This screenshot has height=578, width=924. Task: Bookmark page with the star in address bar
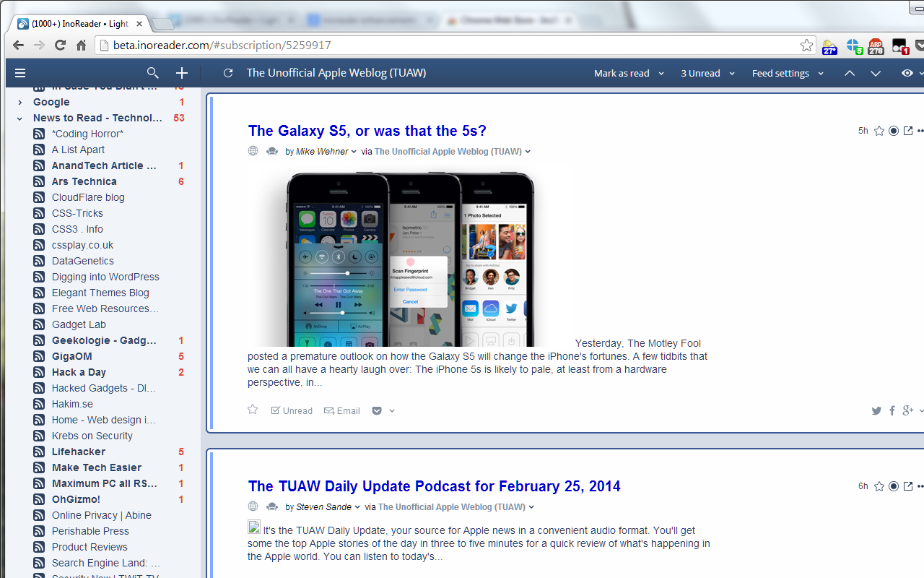coord(806,46)
